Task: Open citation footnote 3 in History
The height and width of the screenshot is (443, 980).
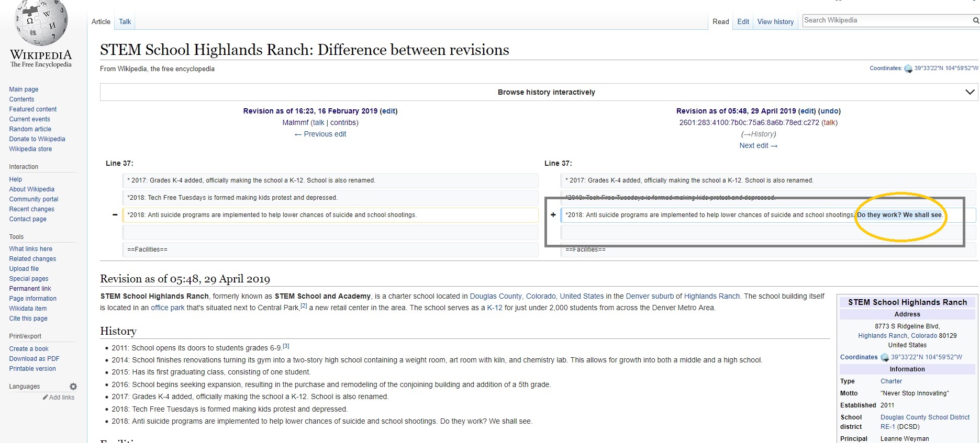Action: pyautogui.click(x=286, y=346)
